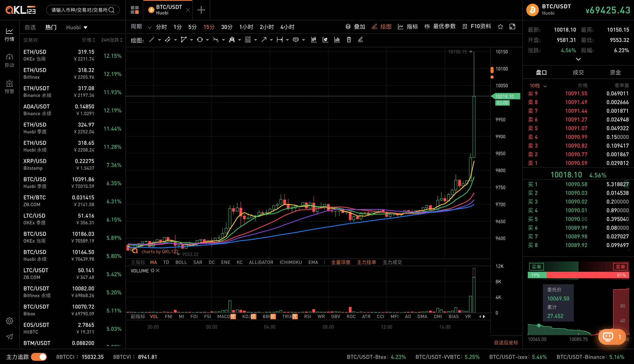This screenshot has width=634, height=364.
Task: Switch to the 成交 trades tab
Action: coord(578,72)
